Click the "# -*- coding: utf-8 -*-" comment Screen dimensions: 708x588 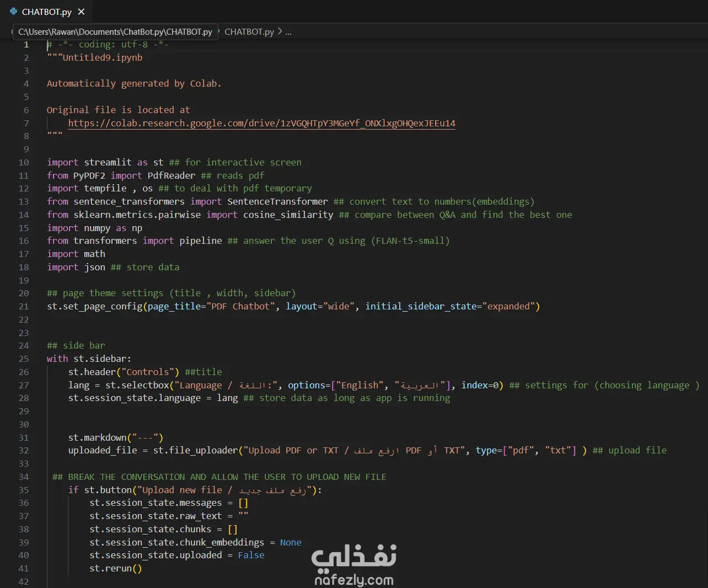[108, 45]
